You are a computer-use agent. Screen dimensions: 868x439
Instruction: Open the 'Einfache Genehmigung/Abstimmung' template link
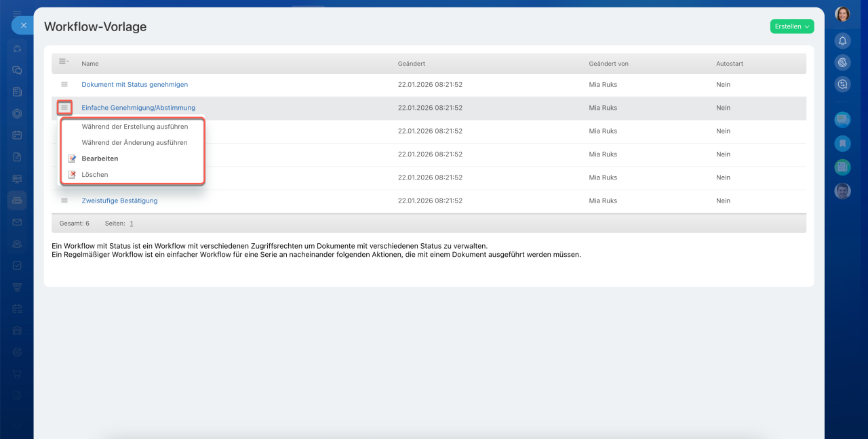coord(138,108)
